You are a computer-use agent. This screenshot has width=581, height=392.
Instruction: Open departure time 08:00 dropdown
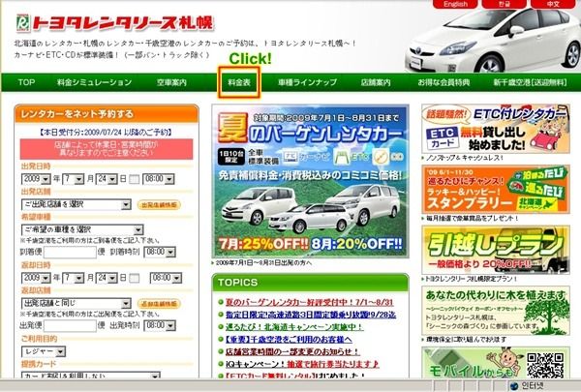(x=158, y=179)
